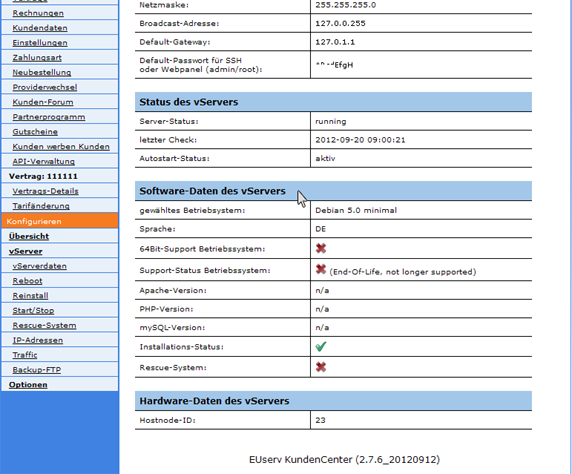
Task: Open Backup-FTP link
Action: tap(36, 370)
